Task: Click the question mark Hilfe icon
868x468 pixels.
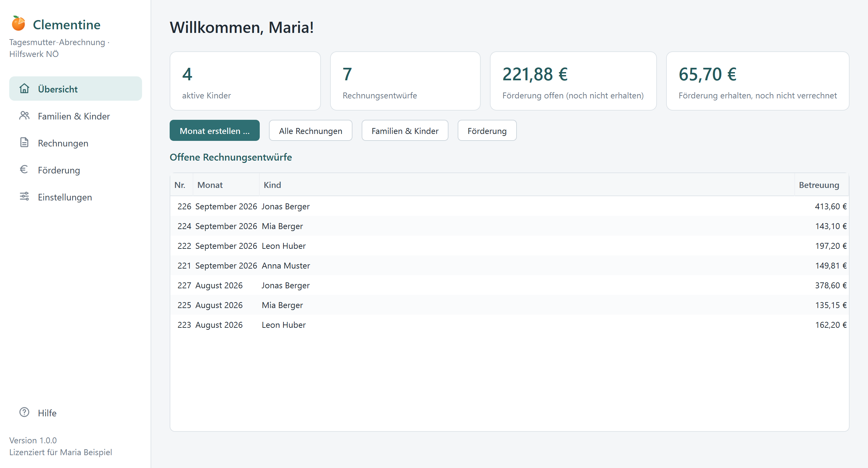Action: (x=24, y=412)
